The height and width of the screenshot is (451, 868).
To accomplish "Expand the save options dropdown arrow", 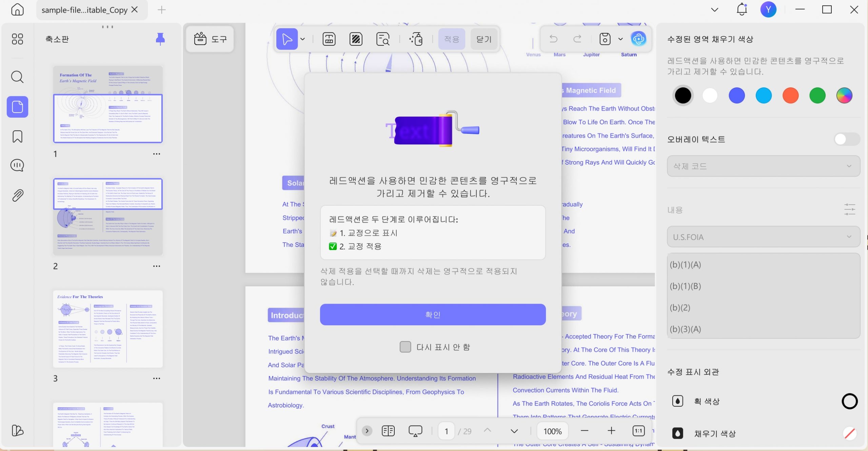I will 620,39.
